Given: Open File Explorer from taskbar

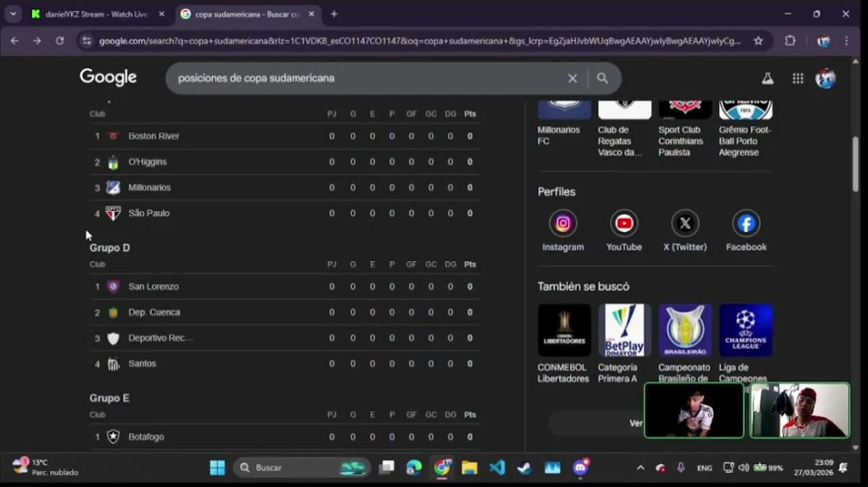Looking at the screenshot, I should (469, 467).
